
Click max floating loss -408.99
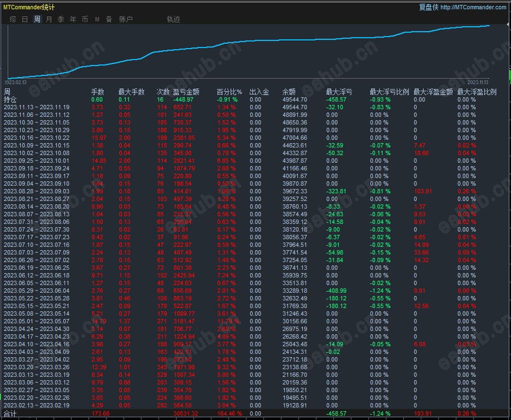[x=336, y=291]
